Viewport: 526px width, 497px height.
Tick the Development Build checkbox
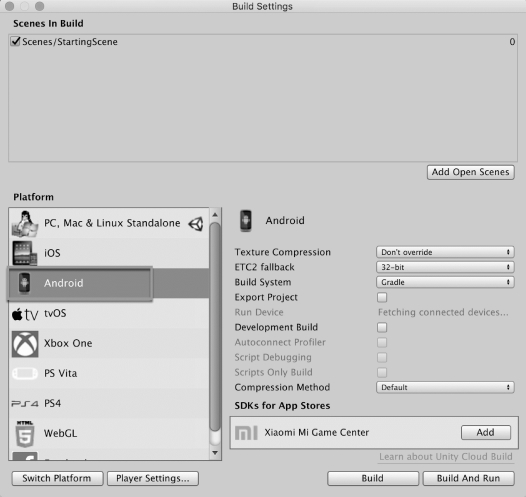(382, 327)
